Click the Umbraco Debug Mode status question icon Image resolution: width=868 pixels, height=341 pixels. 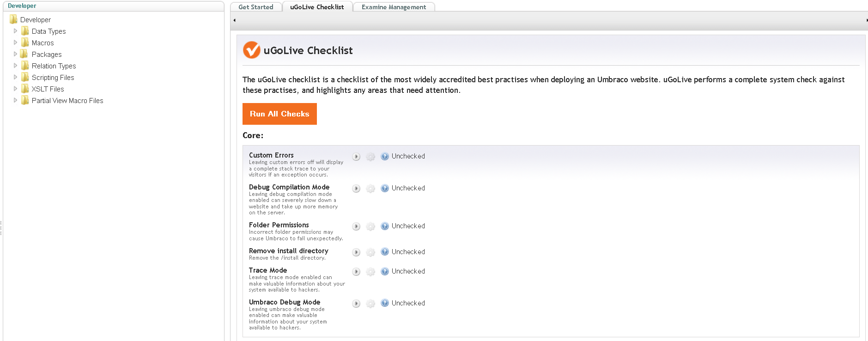[x=385, y=303]
